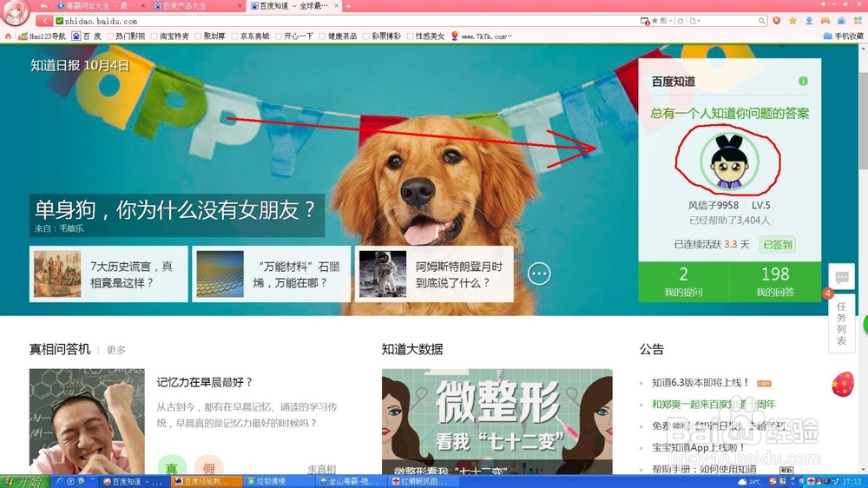Viewport: 868px width, 488px height.
Task: Open favorites via the gold star toolbar icon
Action: (792, 21)
